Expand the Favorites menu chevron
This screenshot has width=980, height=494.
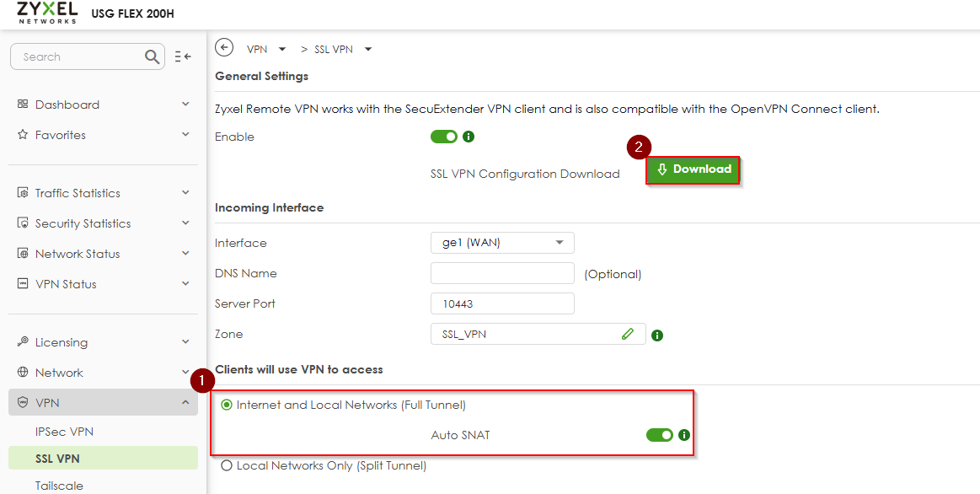click(x=185, y=134)
